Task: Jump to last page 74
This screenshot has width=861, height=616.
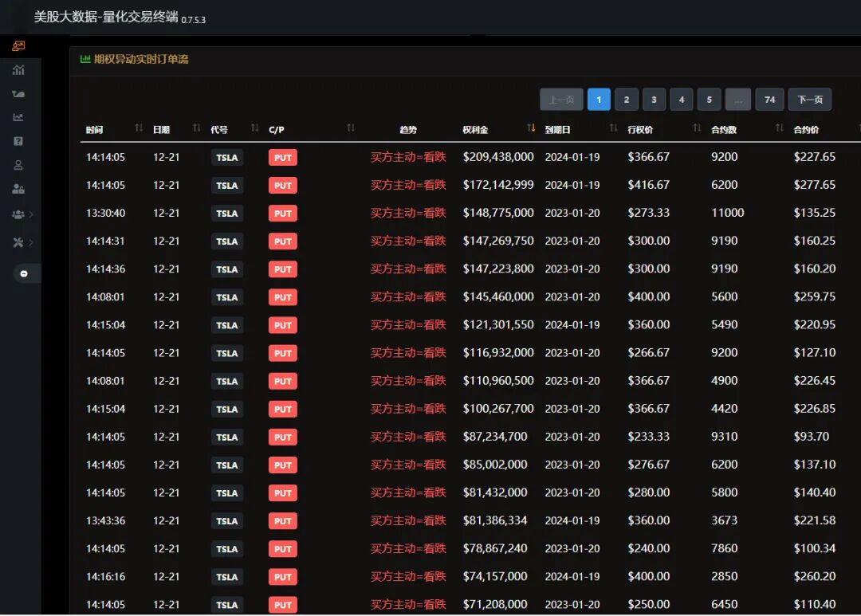Action: (770, 100)
